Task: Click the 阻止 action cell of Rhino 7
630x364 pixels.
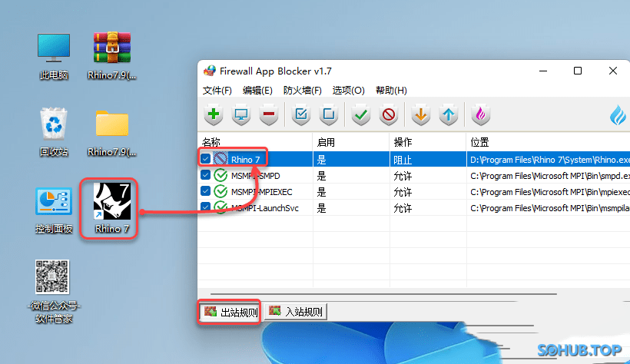Action: (427, 160)
